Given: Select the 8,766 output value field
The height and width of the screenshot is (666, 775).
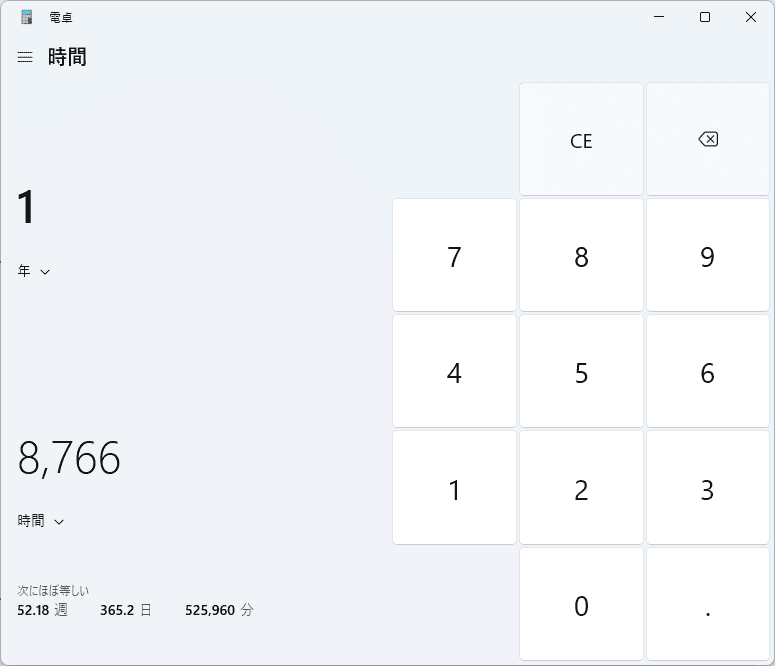Looking at the screenshot, I should 69,458.
